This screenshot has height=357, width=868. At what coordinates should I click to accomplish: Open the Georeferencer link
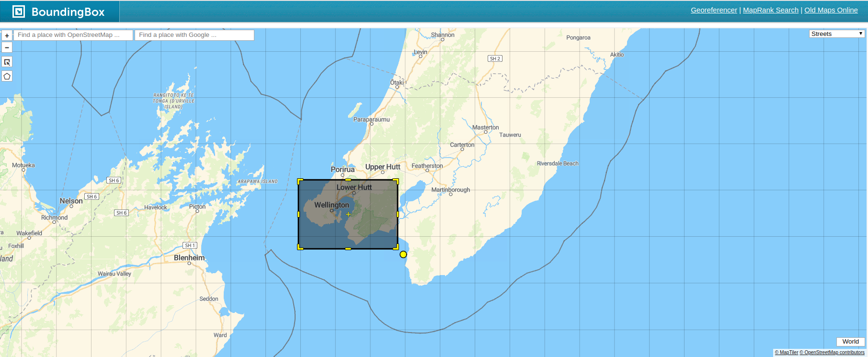pyautogui.click(x=714, y=10)
